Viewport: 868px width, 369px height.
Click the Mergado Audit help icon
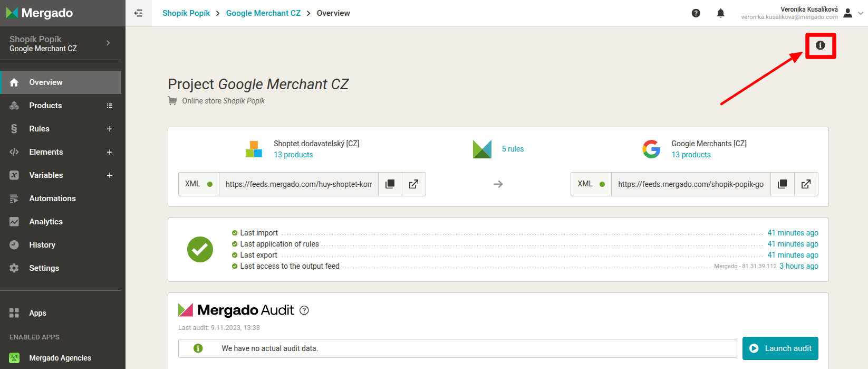pos(304,310)
